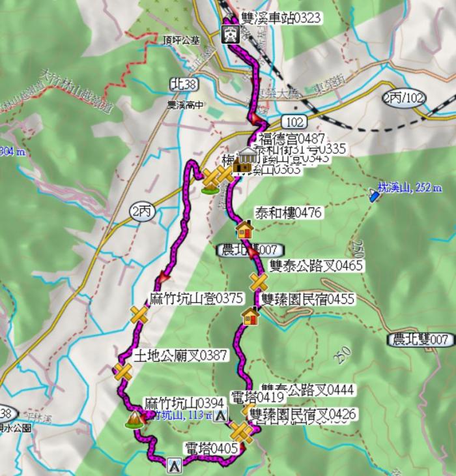Click the 麻竹坑山 mountain peak icon
This screenshot has height=476, width=456.
click(x=134, y=419)
